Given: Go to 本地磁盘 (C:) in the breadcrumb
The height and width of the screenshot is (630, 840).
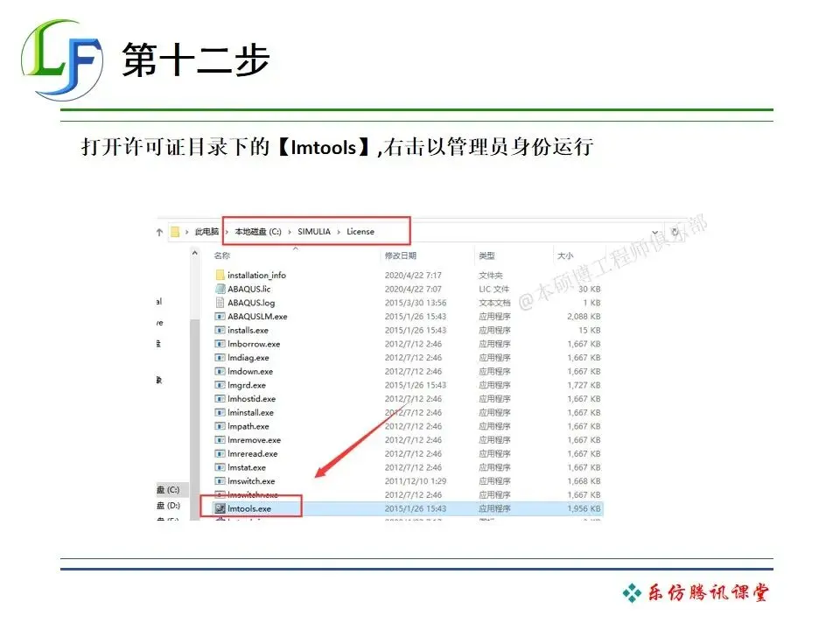Looking at the screenshot, I should point(257,231).
